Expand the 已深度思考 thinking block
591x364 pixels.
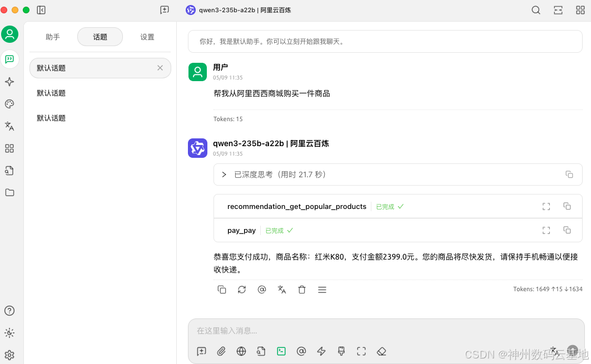tap(224, 174)
